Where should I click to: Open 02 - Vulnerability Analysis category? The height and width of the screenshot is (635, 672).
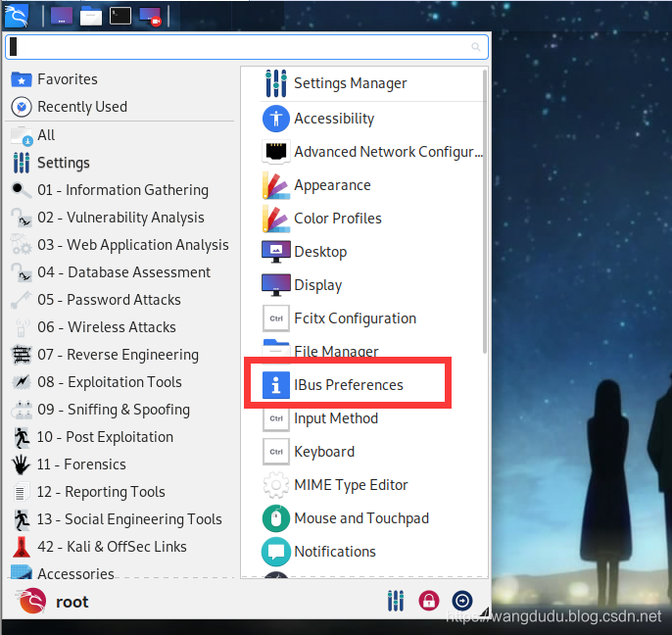[121, 218]
